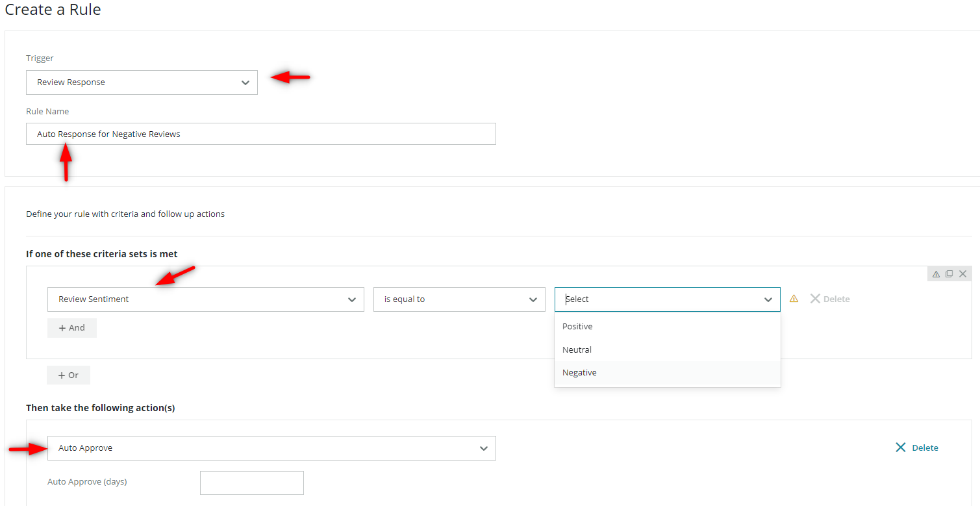Focus the Auto Approve (days) input box
The image size is (980, 506).
click(x=251, y=483)
